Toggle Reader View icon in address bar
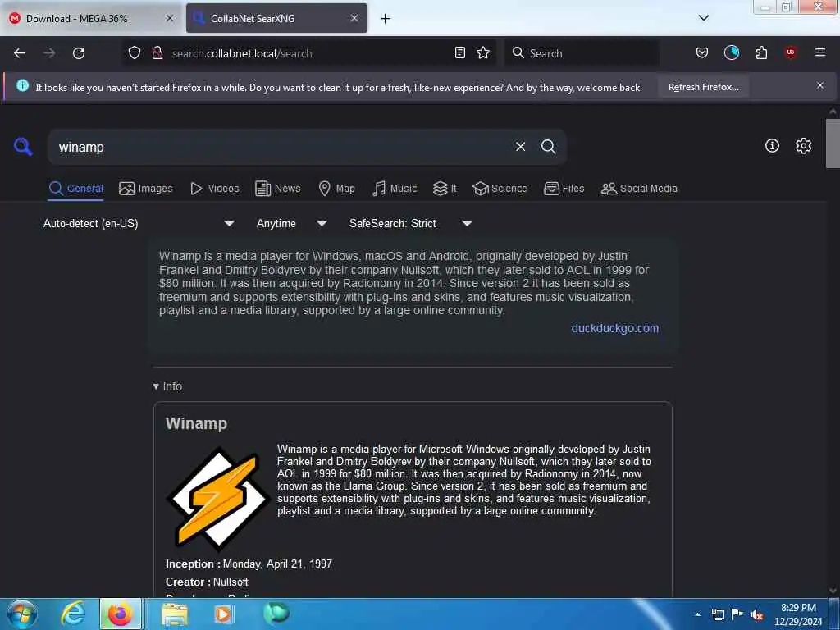Viewport: 840px width, 630px height. (x=459, y=52)
